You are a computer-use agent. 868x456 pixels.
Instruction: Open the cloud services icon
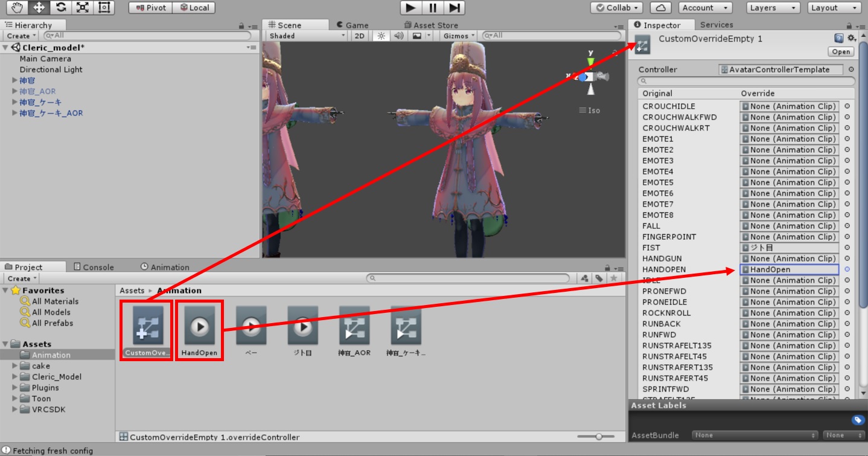click(661, 8)
